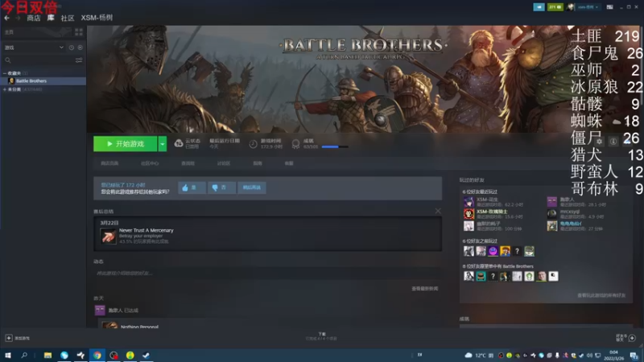This screenshot has width=644, height=362.
Task: Select Battle Brothers in library list
Action: (43, 81)
